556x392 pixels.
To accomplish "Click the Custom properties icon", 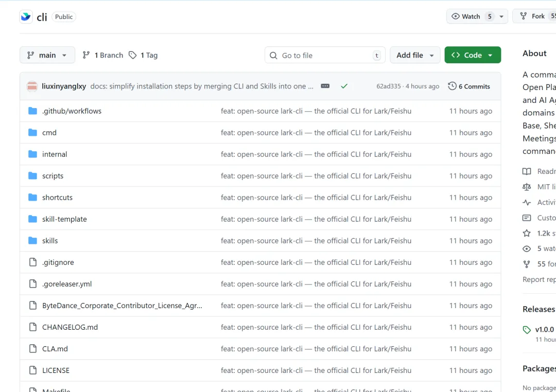I will pos(527,218).
